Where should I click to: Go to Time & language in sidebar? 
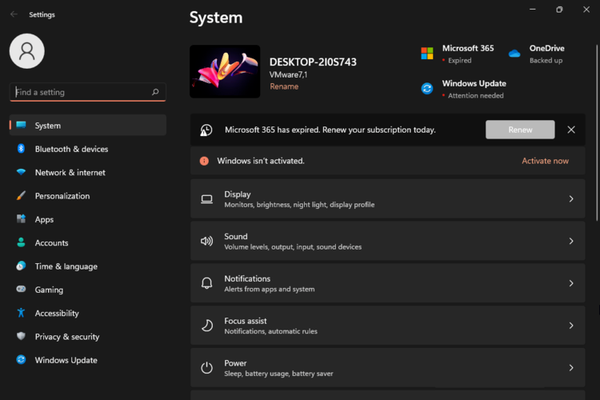(x=66, y=266)
